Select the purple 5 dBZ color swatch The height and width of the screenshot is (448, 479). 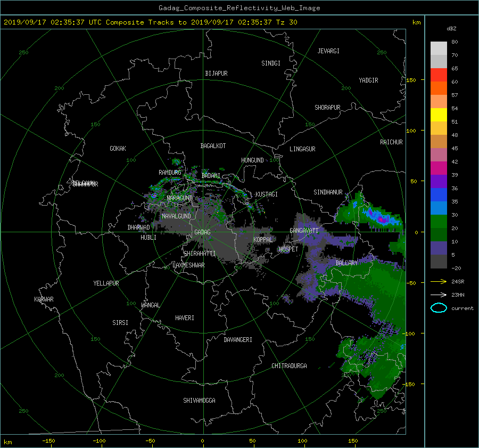point(439,248)
